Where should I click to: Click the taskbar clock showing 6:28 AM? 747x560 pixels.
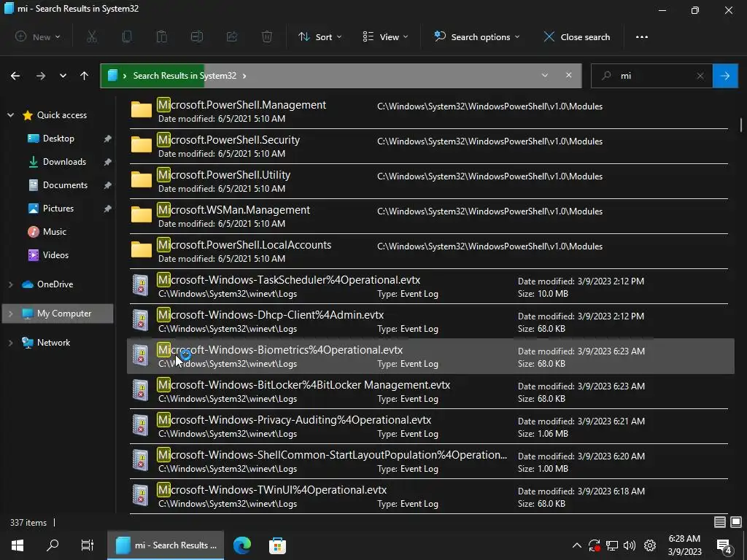684,545
